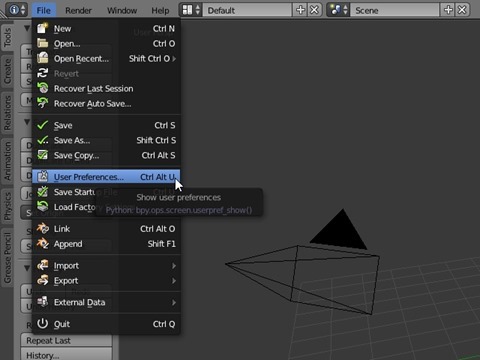
Task: Click the Save Copy icon
Action: (x=42, y=155)
